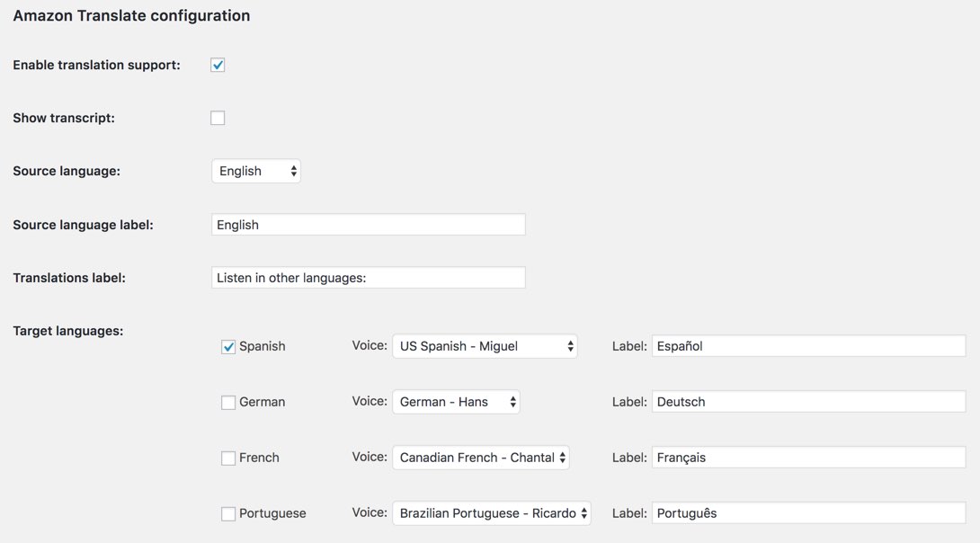Click the 'Target languages:' label

(x=68, y=331)
